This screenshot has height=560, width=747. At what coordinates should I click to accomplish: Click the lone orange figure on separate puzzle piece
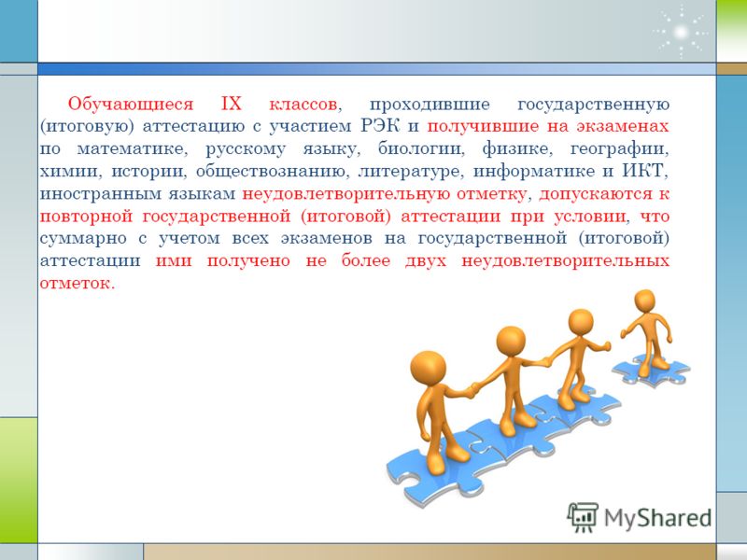click(x=646, y=332)
